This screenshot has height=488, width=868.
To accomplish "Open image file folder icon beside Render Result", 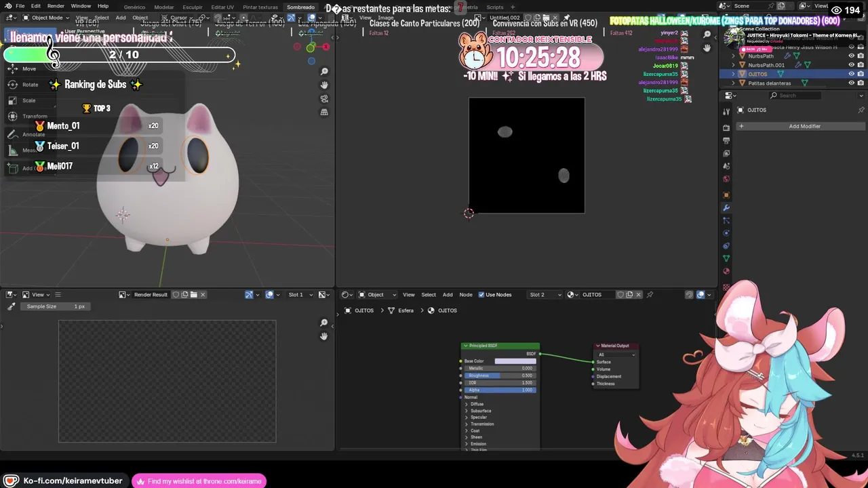I will tap(193, 294).
